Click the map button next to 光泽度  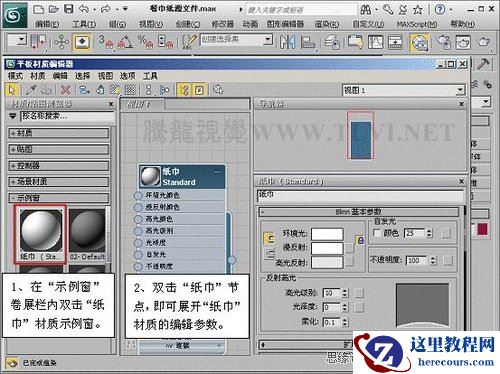click(x=359, y=307)
